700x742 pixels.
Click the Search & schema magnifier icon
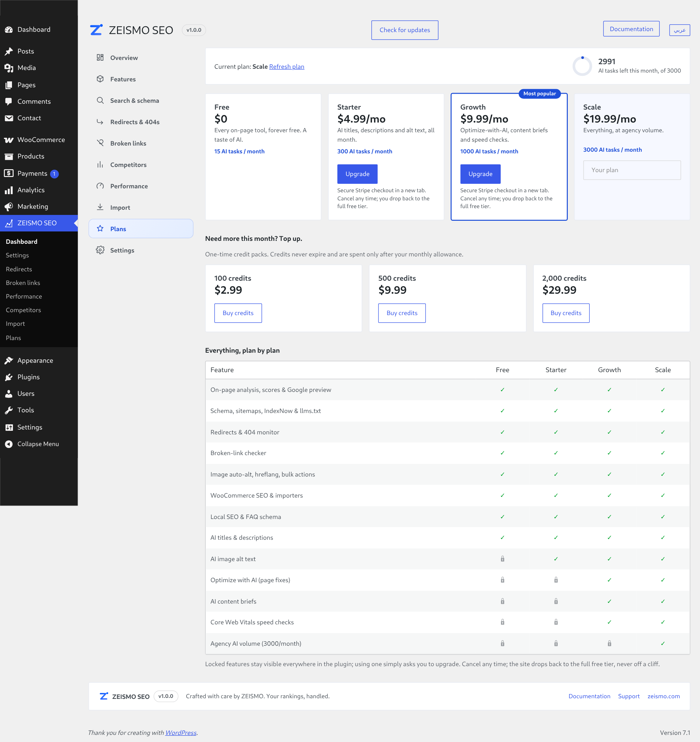click(x=100, y=100)
